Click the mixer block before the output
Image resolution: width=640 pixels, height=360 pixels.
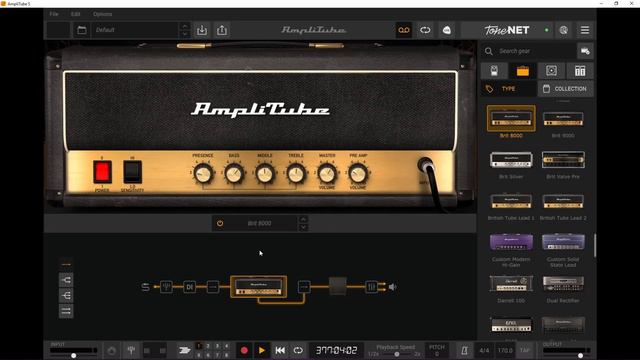371,287
